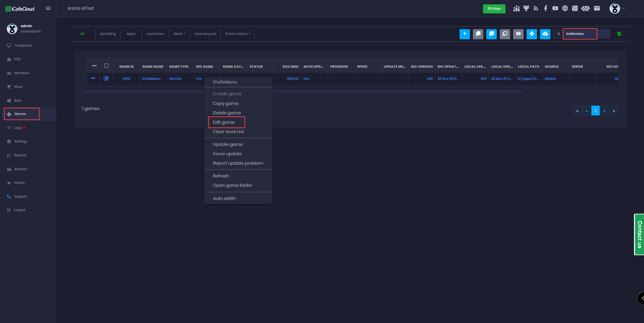The width and height of the screenshot is (644, 323).
Task: Click the green globe icon beside search
Action: point(619,34)
